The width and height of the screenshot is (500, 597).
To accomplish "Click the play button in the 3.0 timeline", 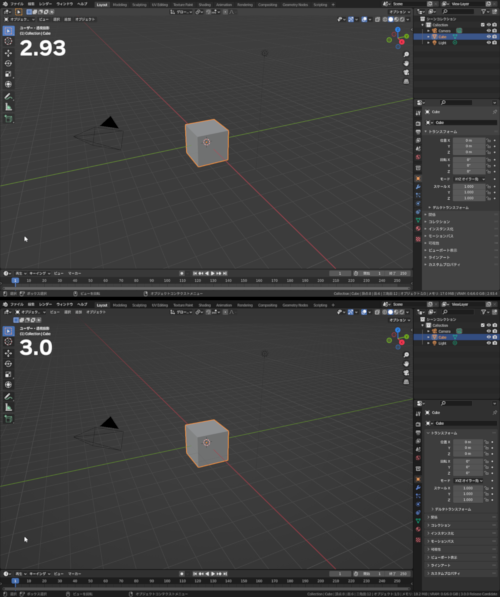I will tap(213, 574).
